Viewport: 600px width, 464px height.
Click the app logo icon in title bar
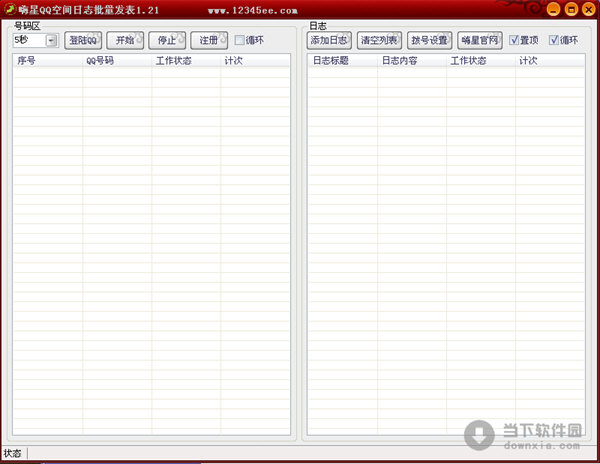click(9, 9)
